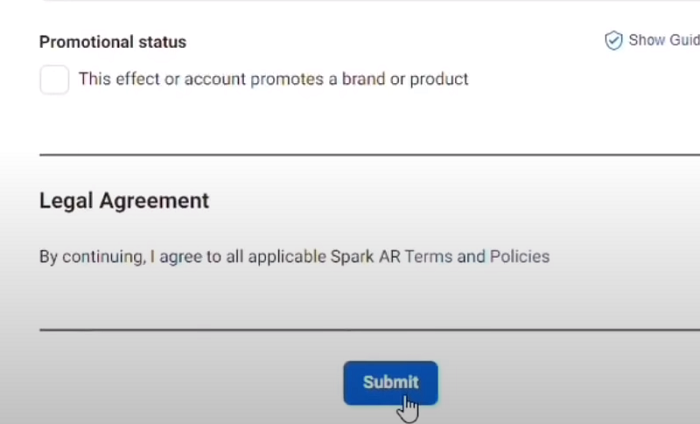This screenshot has width=700, height=424.
Task: Click the divider line above Promotional status
Action: [369, 1]
